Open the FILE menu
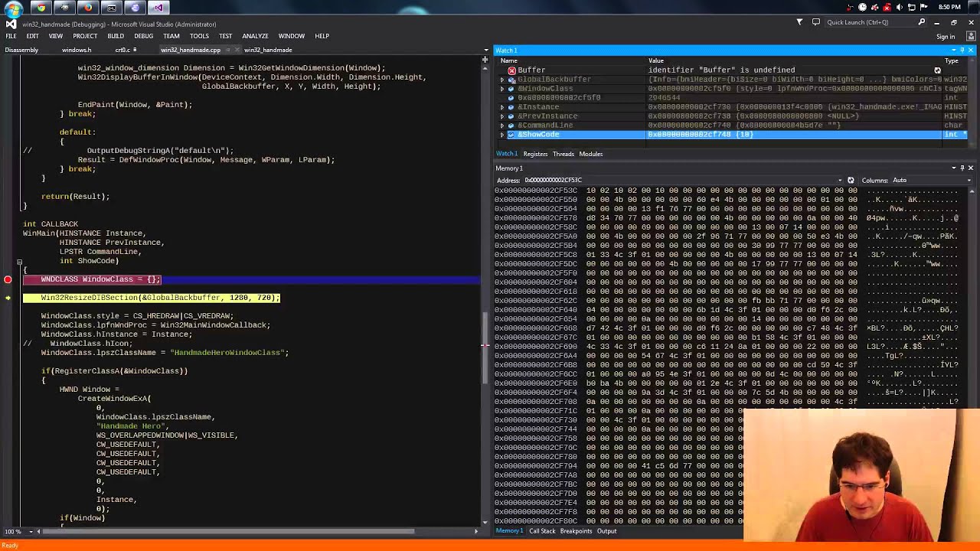980x551 pixels. click(11, 36)
